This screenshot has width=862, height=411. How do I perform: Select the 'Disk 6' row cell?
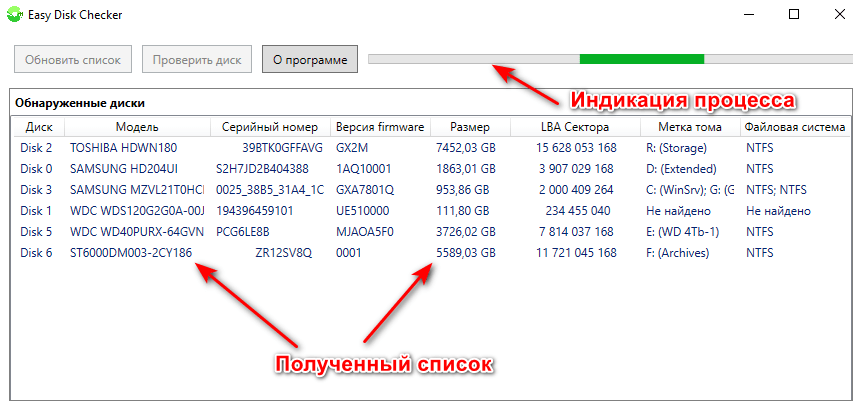[x=36, y=253]
